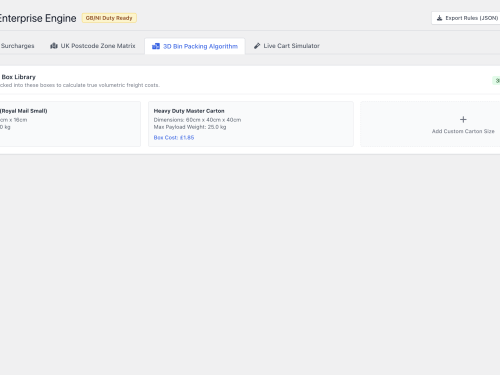Click the boxes icon on 3D Bin Packing

[156, 46]
